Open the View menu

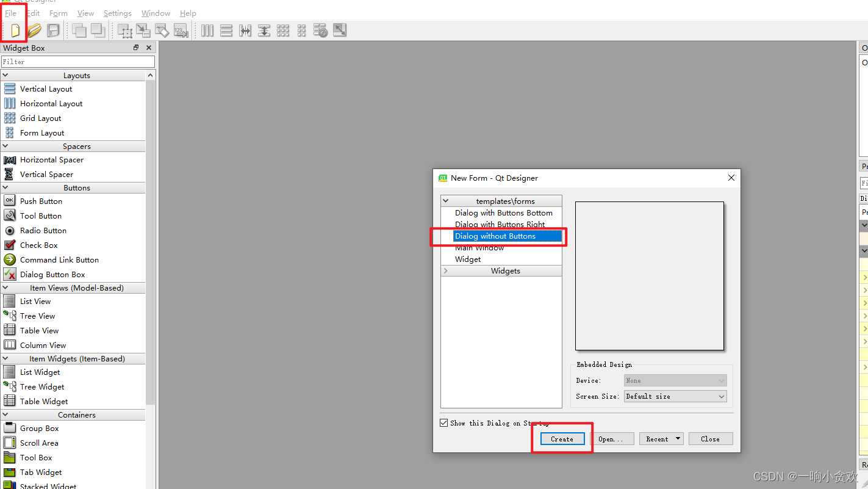point(85,13)
